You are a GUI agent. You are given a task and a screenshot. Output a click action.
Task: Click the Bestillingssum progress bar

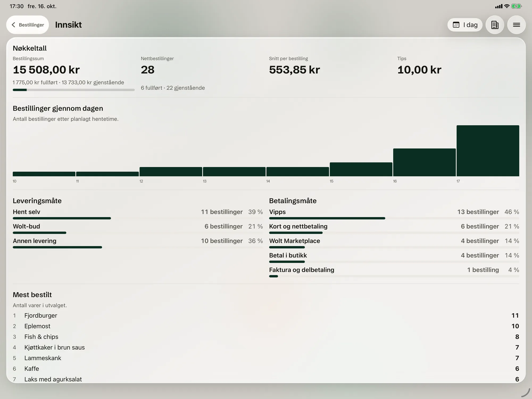coord(74,90)
